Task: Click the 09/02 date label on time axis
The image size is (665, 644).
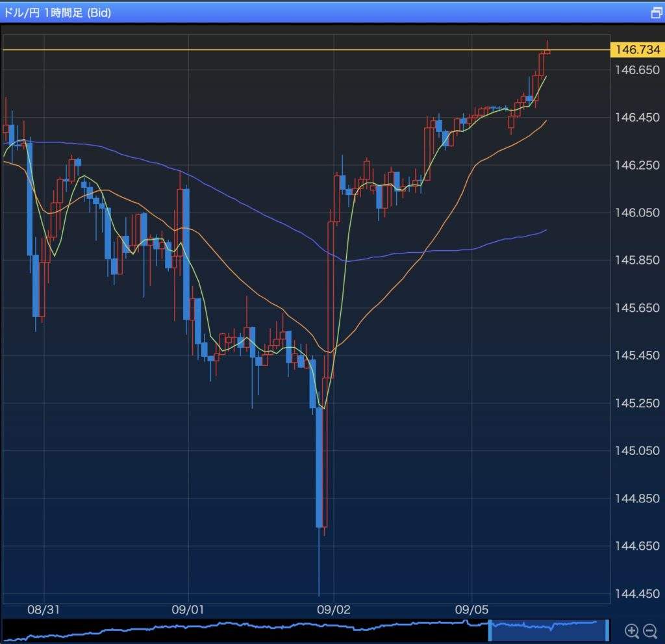Action: [x=333, y=610]
